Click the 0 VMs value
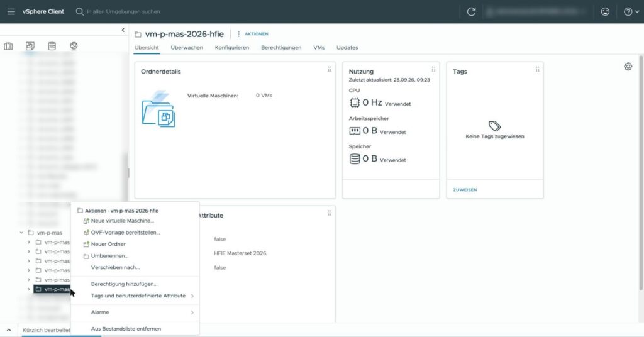Screen dimensions: 644x337 (x=264, y=95)
